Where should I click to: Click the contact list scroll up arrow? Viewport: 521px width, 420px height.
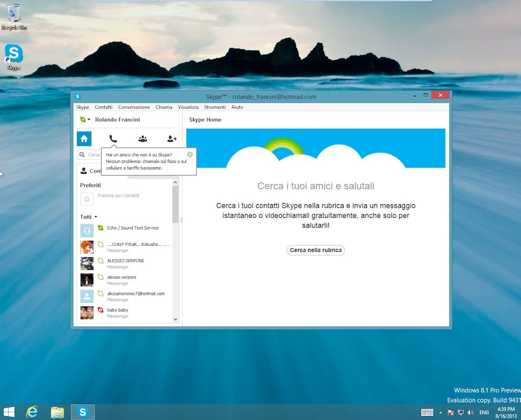176,183
